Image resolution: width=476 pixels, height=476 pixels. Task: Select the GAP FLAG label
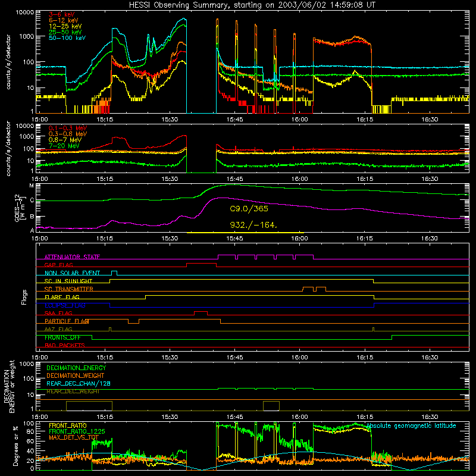59,265
